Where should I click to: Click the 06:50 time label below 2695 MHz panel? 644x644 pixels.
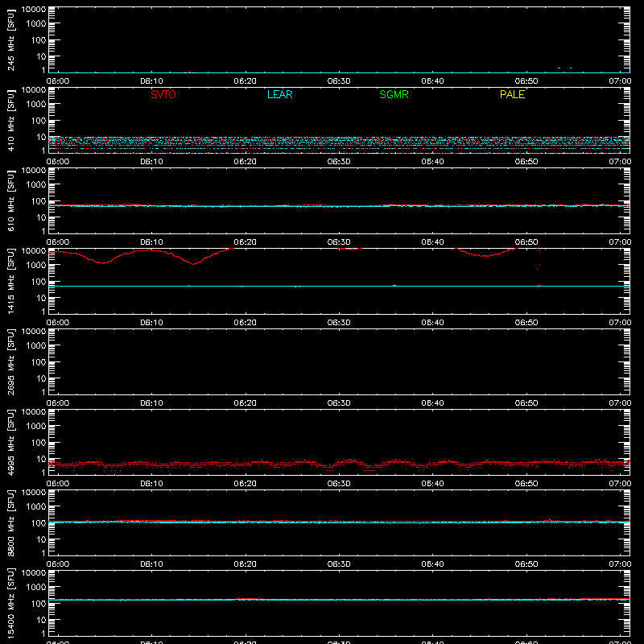tap(526, 403)
